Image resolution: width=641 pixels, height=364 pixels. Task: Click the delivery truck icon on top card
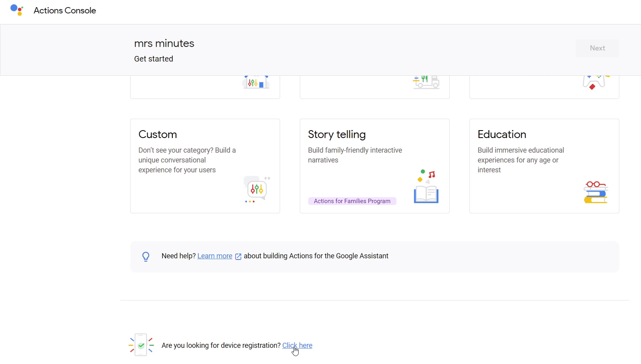pyautogui.click(x=426, y=82)
